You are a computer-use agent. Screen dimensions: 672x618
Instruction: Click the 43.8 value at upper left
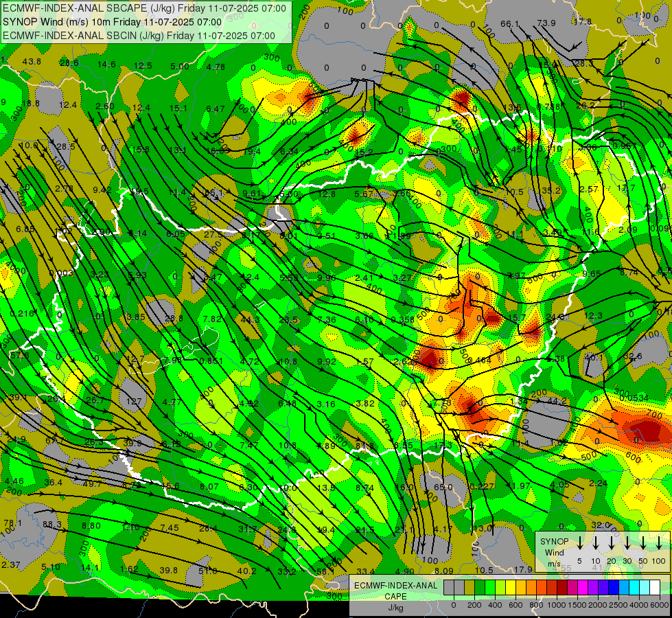pos(32,61)
